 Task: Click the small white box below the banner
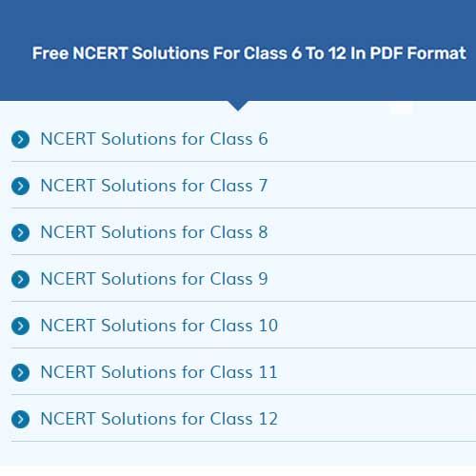pyautogui.click(x=402, y=108)
